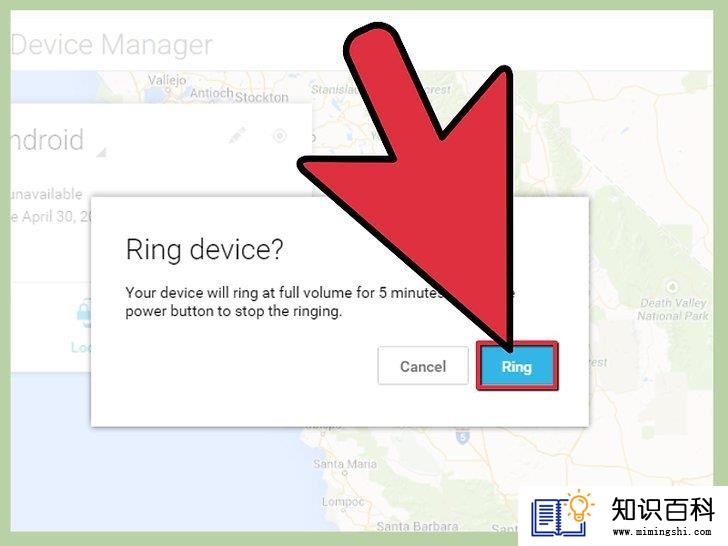
Task: Click the Device Manager page title
Action: pyautogui.click(x=111, y=45)
